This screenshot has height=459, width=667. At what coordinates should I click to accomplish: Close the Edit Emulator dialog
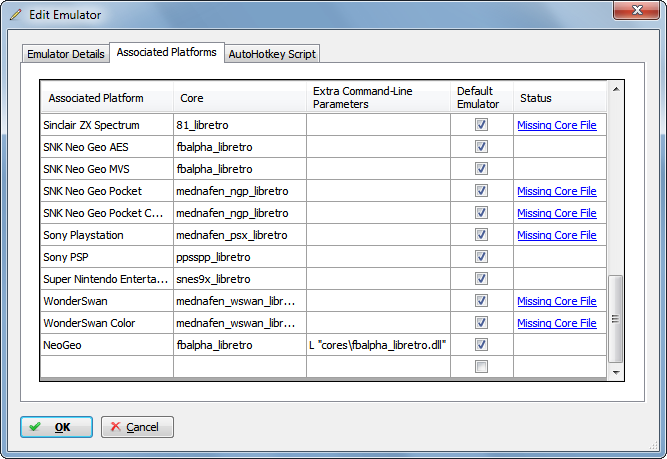637,10
